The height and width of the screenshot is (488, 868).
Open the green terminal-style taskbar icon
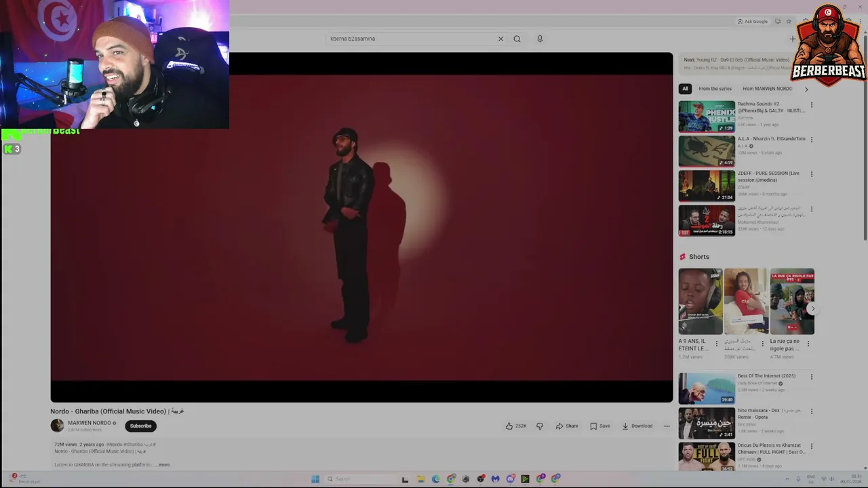coord(525,479)
